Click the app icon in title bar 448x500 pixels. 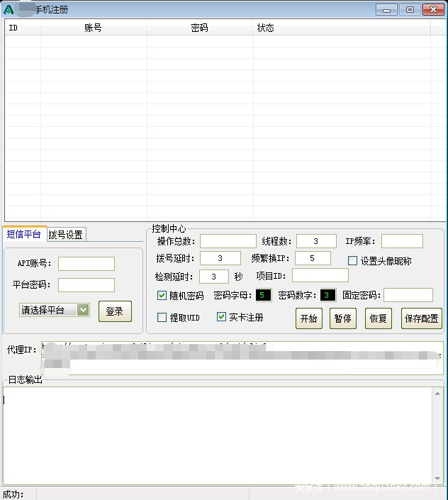[9, 10]
